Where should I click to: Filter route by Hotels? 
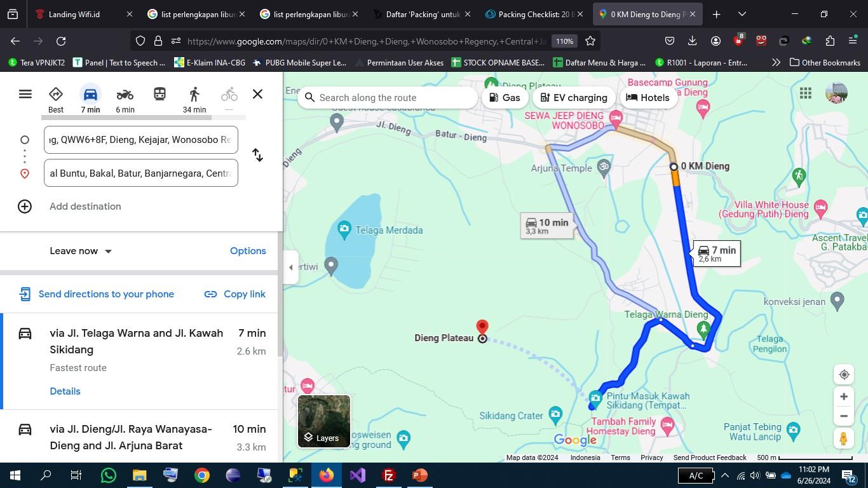648,98
